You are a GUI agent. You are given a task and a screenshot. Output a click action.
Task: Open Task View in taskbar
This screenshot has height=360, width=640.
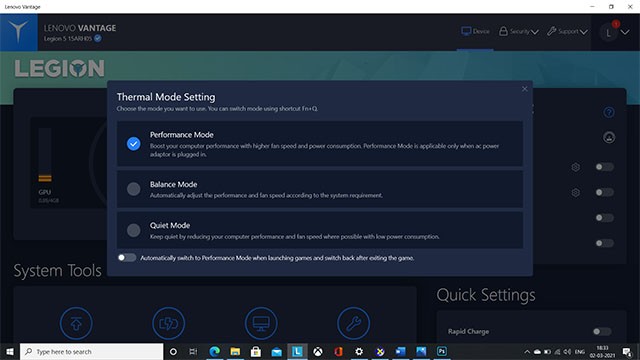coord(193,351)
